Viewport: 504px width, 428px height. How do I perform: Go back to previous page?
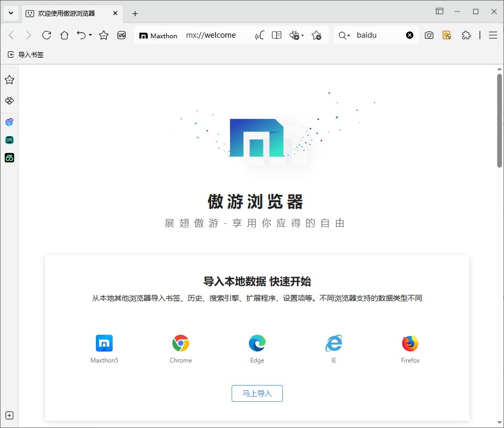pyautogui.click(x=11, y=35)
